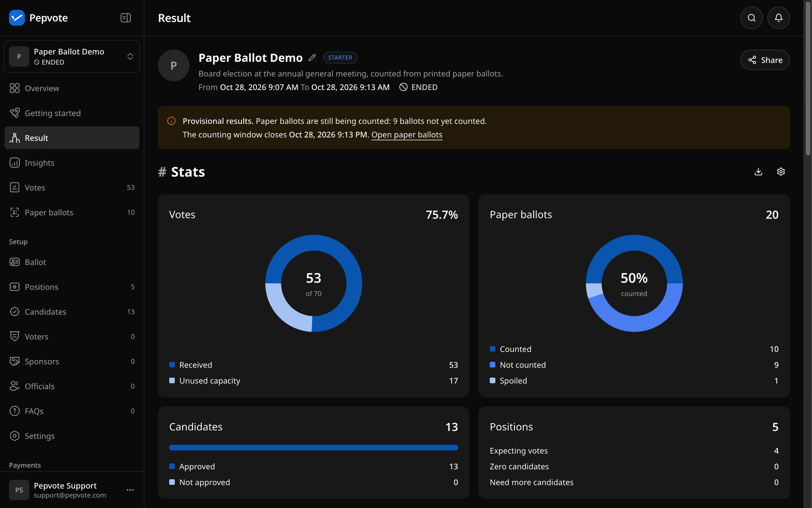Click the Votes donut chart
The height and width of the screenshot is (508, 812).
(x=314, y=283)
